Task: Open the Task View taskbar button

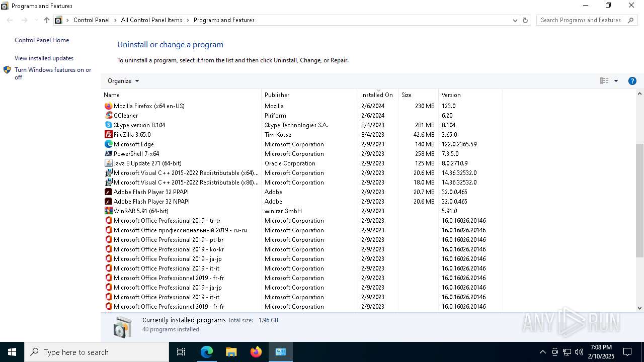Action: pyautogui.click(x=181, y=352)
